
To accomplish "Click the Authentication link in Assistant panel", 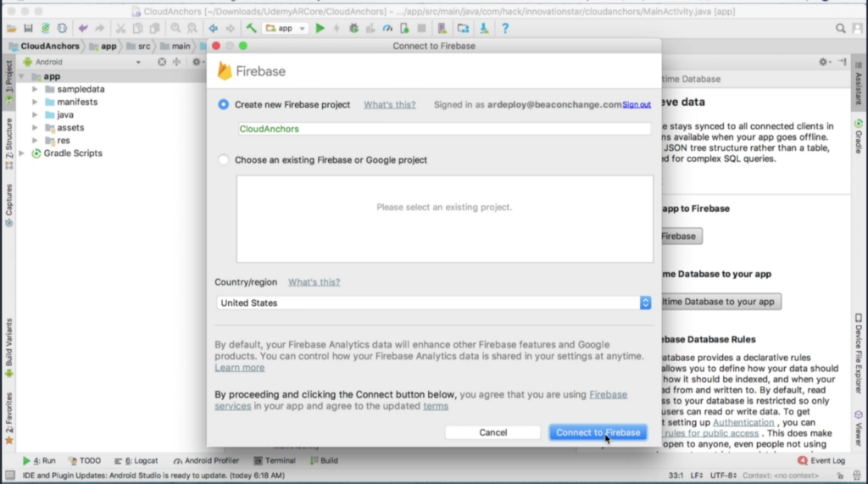I will (743, 422).
